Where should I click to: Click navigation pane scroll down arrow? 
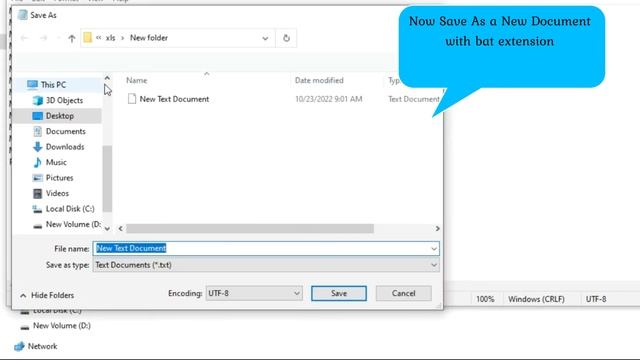pos(107,229)
